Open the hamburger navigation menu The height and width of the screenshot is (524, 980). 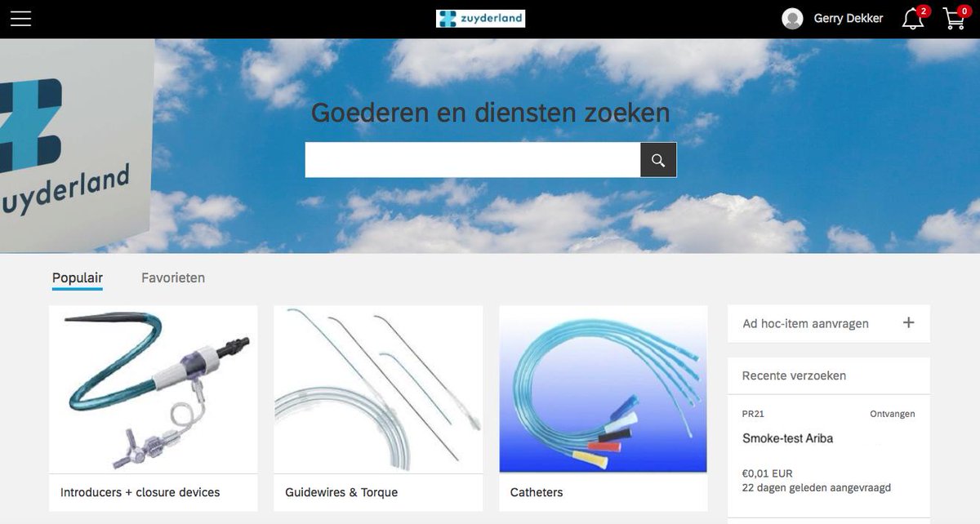(x=20, y=18)
